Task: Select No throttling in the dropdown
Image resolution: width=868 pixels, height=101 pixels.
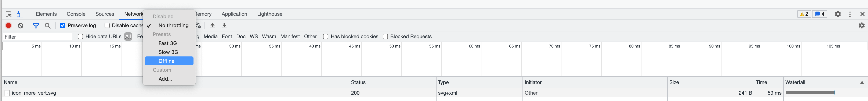Action: pos(169,25)
